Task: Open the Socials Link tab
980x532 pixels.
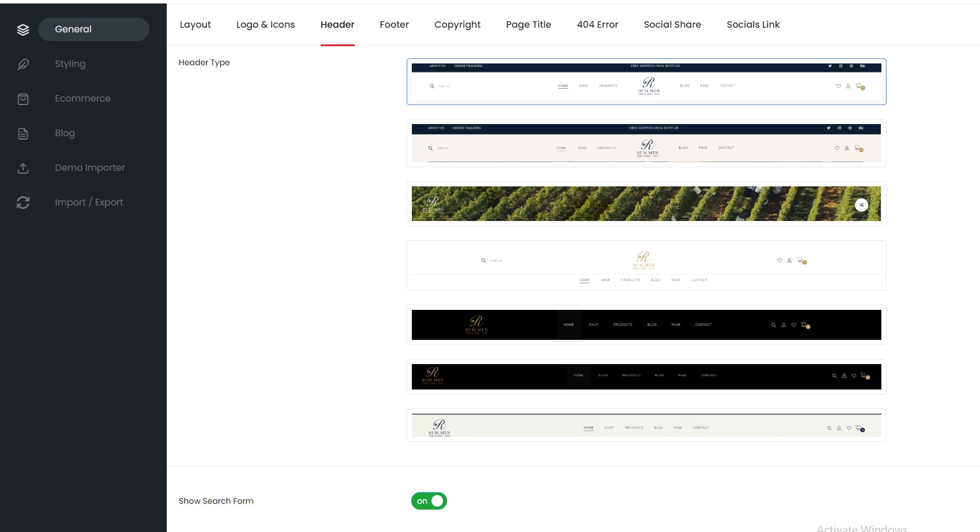Action: [753, 24]
